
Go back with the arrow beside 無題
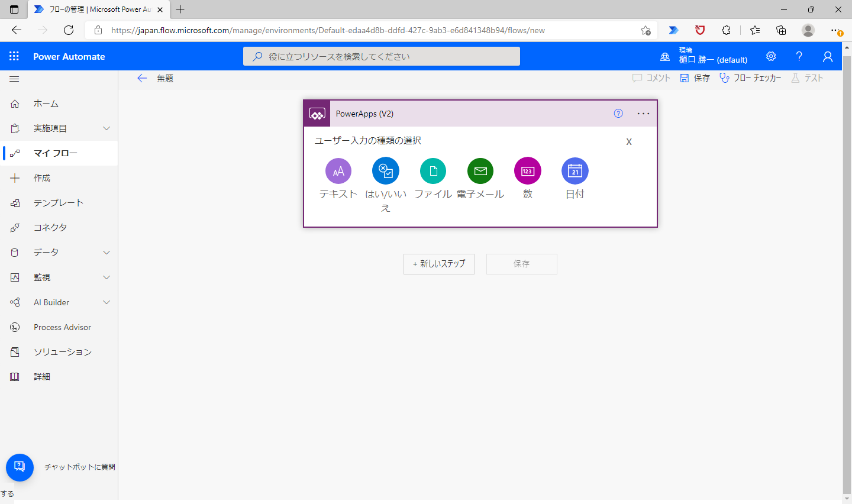coord(142,78)
